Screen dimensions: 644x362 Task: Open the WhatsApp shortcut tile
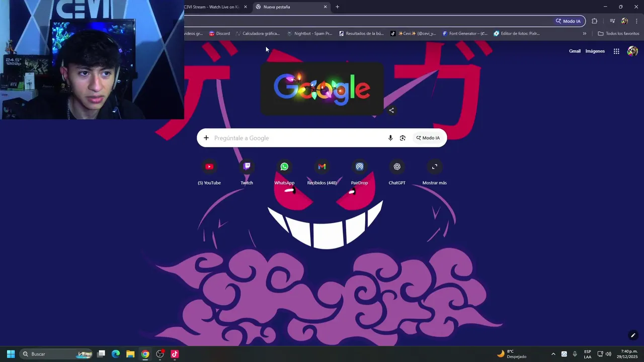click(284, 172)
